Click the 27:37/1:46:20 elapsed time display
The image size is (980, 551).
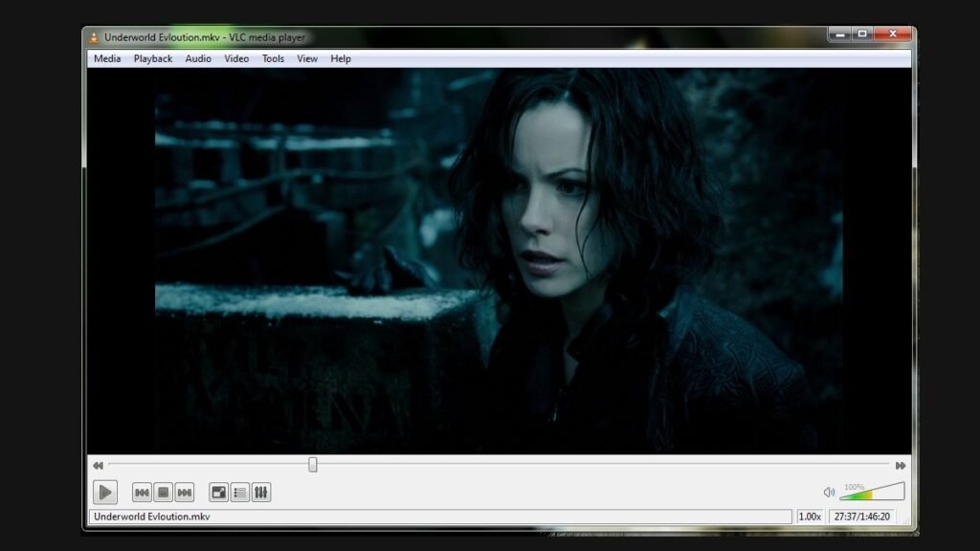click(861, 517)
